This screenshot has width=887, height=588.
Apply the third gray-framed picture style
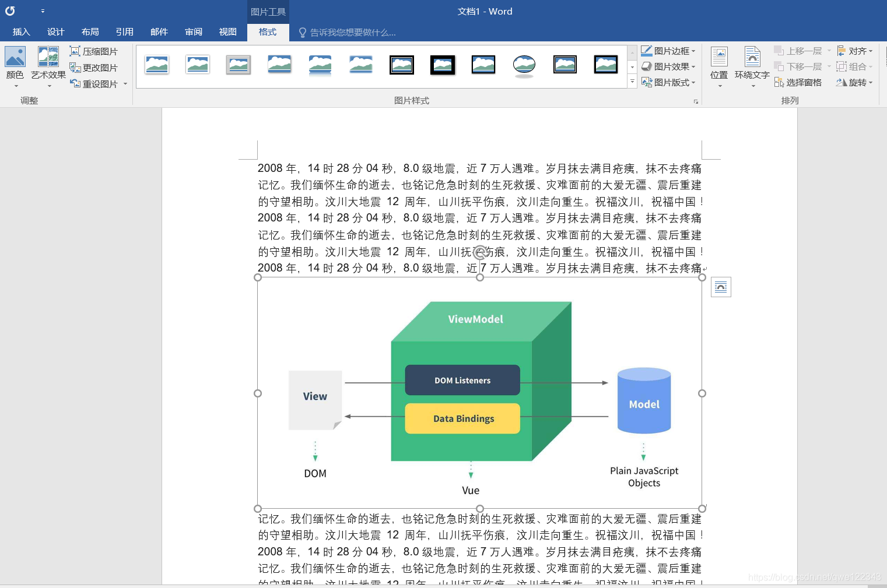(239, 65)
